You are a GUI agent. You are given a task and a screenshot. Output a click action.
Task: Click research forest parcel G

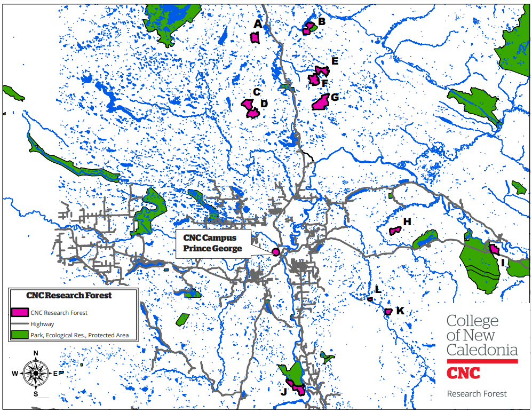coord(321,103)
